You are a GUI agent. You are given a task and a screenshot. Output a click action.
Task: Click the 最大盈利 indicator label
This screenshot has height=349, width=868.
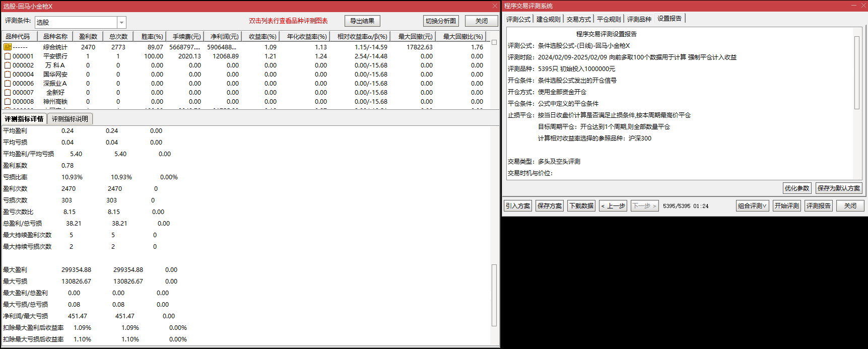[15, 269]
